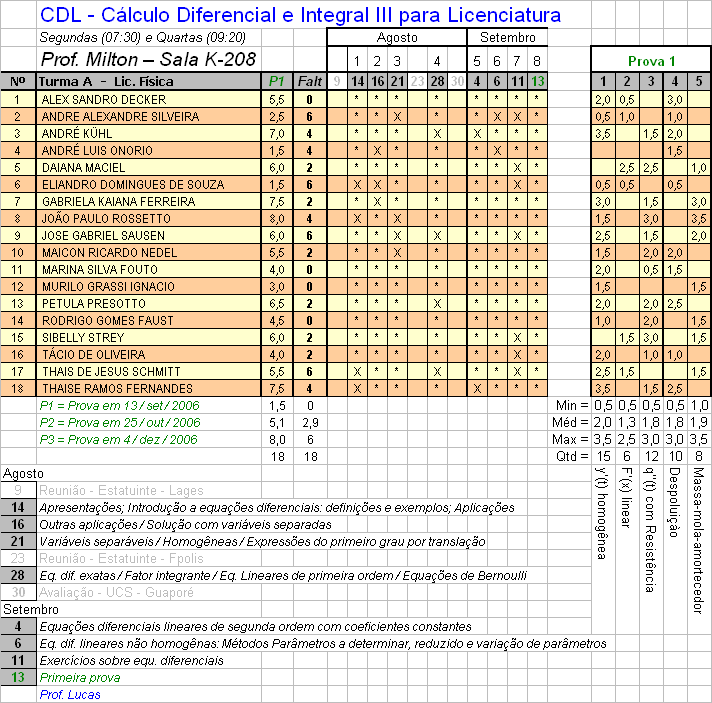Select Qtd value 15 for question 1

(603, 456)
